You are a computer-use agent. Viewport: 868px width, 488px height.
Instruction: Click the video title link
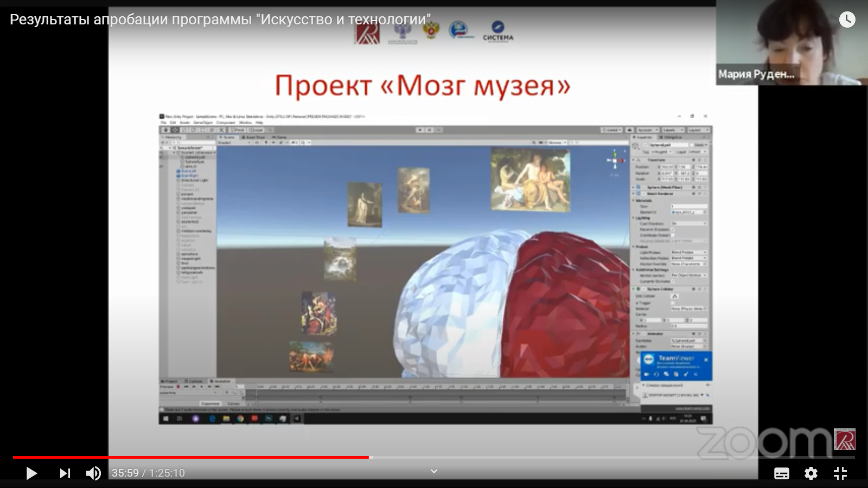(x=220, y=20)
